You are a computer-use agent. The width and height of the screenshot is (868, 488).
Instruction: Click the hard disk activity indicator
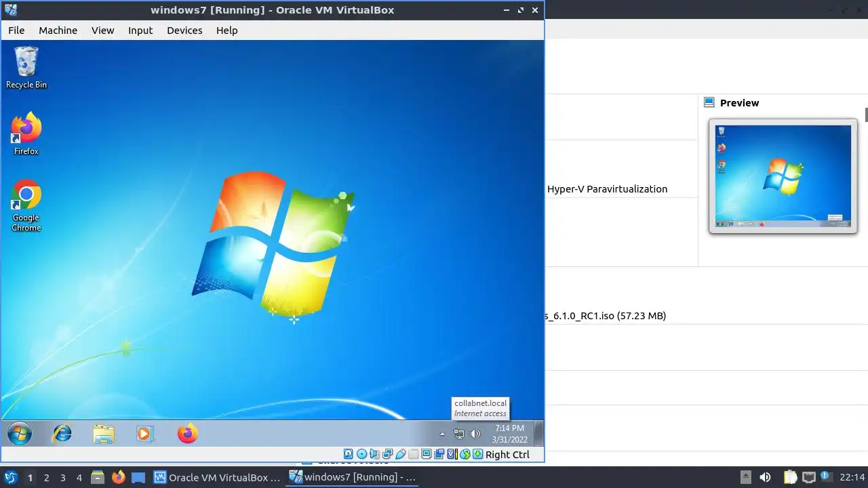point(348,454)
